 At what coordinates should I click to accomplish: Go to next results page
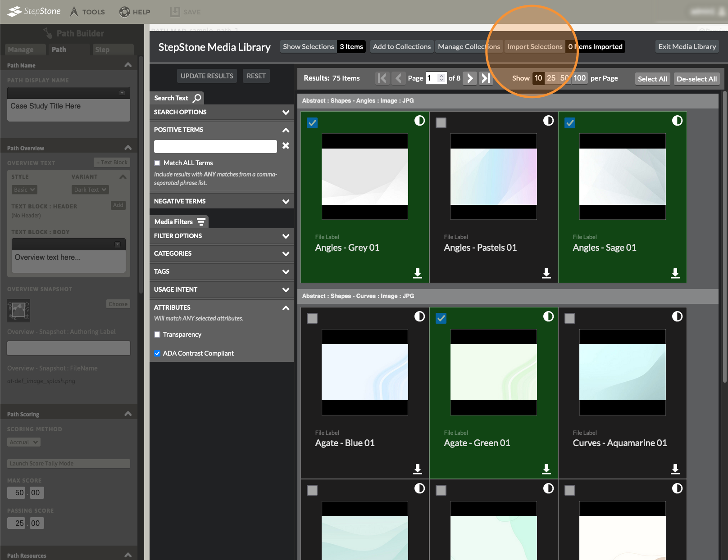[469, 78]
